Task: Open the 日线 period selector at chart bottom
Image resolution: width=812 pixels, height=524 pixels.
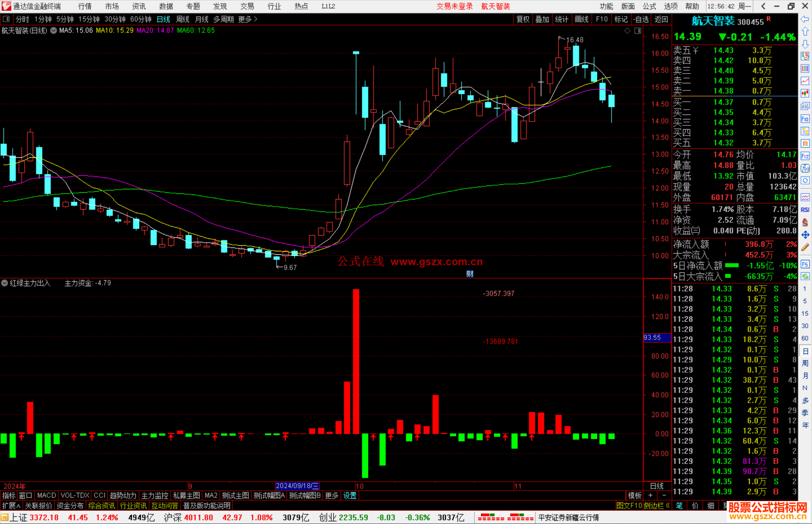Action: coord(657,486)
